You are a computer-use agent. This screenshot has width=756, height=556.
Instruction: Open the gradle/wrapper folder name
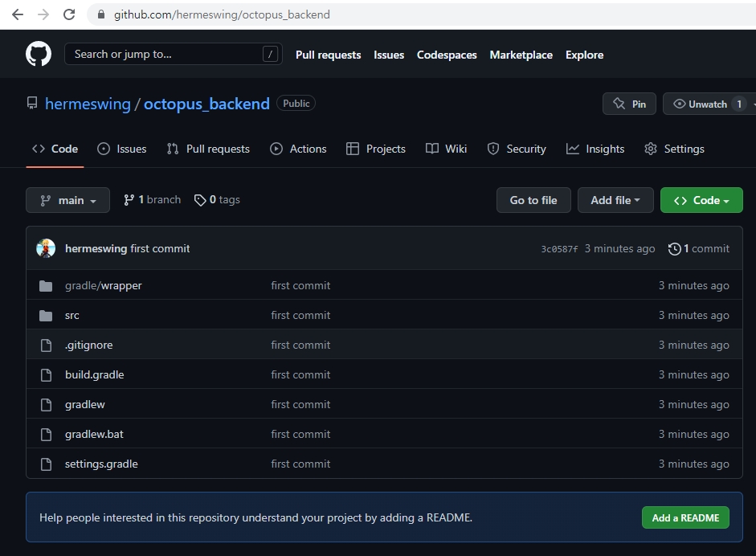point(104,285)
